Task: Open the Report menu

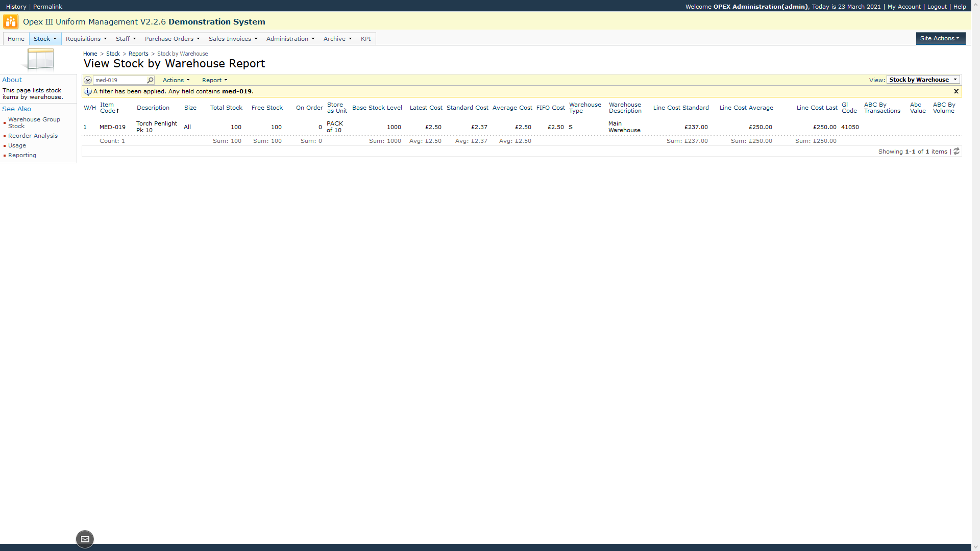Action: (x=214, y=80)
